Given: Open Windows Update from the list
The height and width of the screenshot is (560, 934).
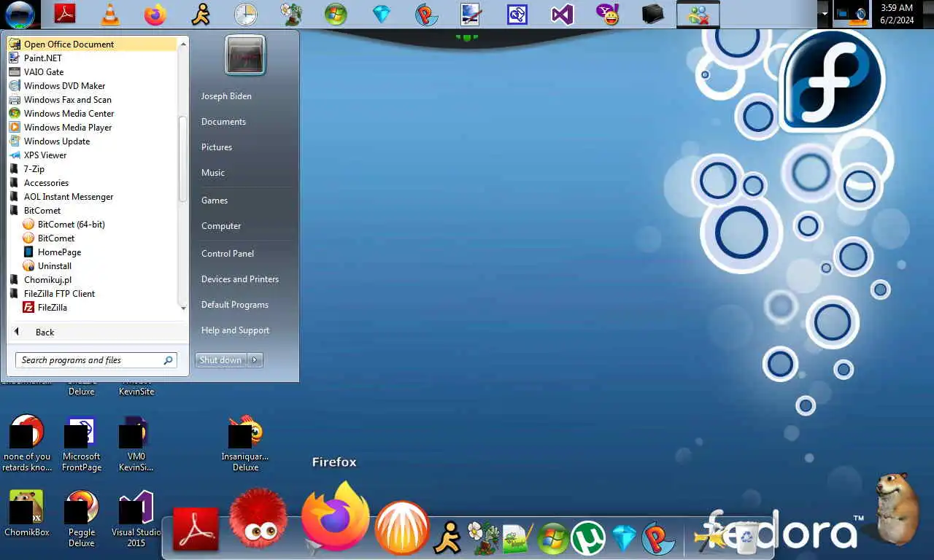Looking at the screenshot, I should pyautogui.click(x=57, y=141).
